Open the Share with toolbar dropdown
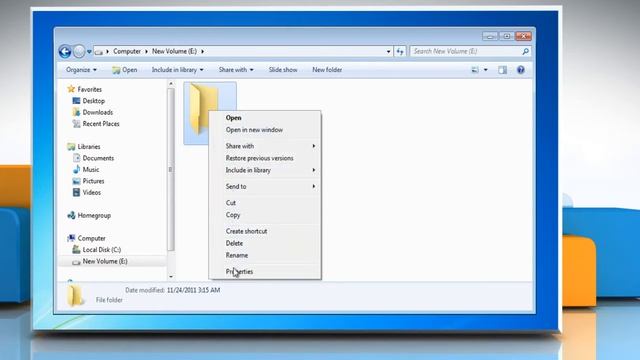This screenshot has height=360, width=640. (236, 70)
